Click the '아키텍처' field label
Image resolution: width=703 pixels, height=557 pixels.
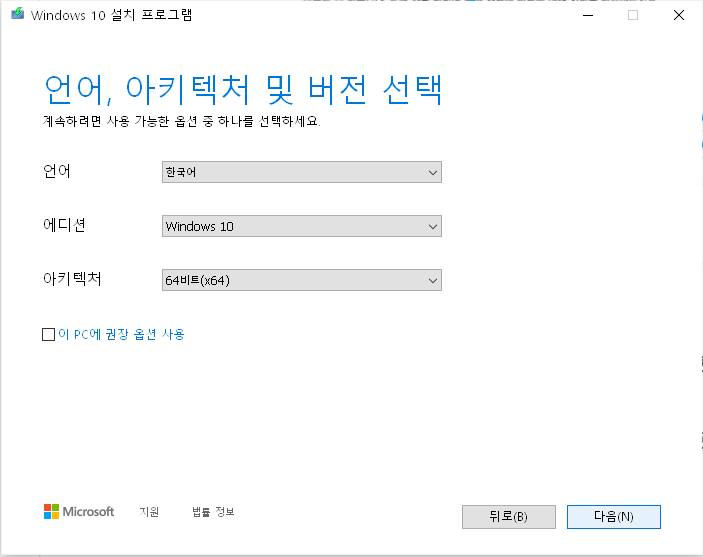pos(72,279)
